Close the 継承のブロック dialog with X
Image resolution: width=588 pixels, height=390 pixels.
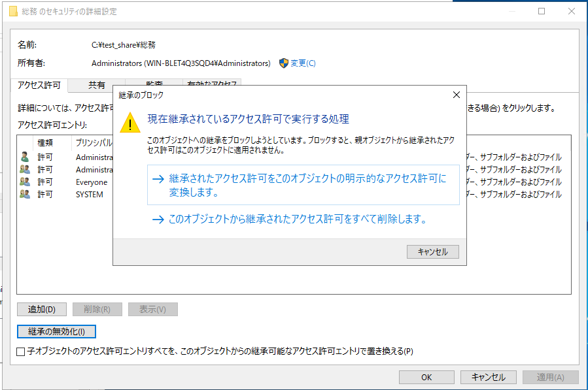pos(457,95)
